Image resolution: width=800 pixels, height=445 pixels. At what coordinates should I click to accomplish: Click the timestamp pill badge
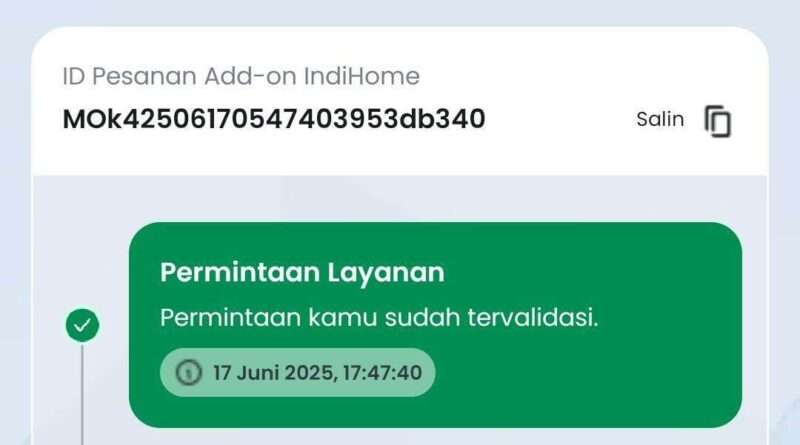[x=297, y=373]
